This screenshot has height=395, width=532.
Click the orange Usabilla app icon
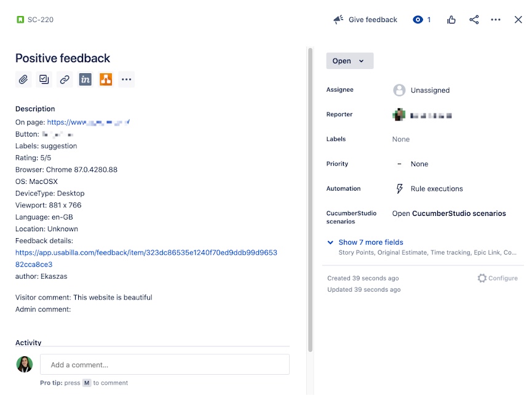pyautogui.click(x=105, y=79)
